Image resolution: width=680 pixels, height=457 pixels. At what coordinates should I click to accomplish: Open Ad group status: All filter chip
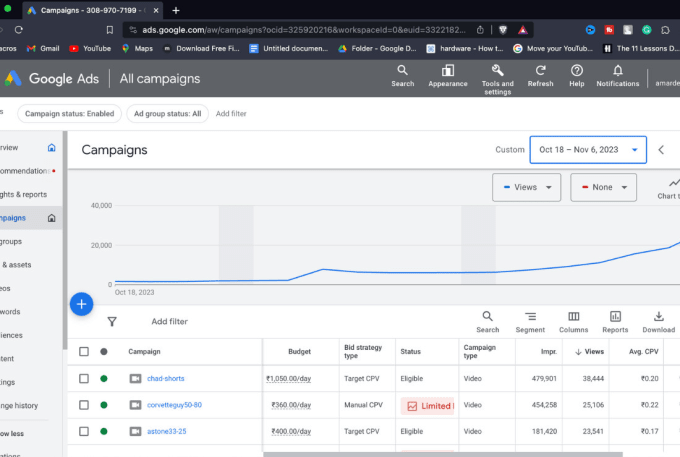coord(167,114)
